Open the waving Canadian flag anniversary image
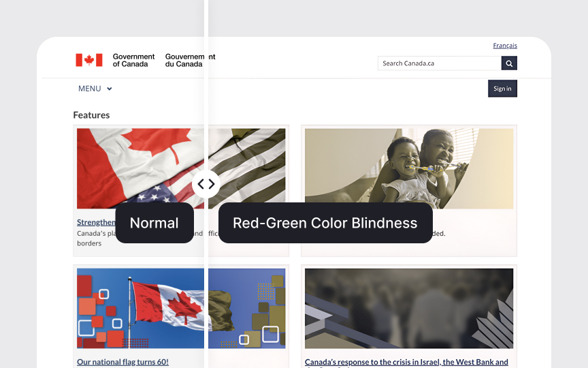The width and height of the screenshot is (588, 368). click(181, 308)
